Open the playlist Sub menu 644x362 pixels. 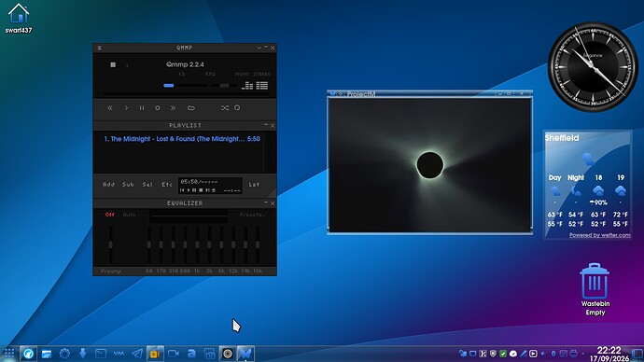(x=128, y=185)
